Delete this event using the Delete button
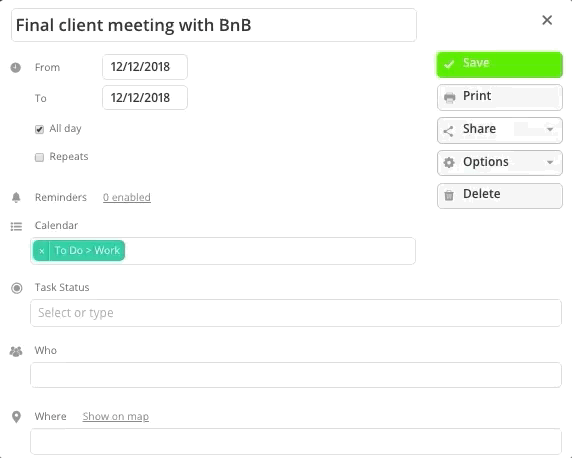The height and width of the screenshot is (458, 572). point(500,196)
